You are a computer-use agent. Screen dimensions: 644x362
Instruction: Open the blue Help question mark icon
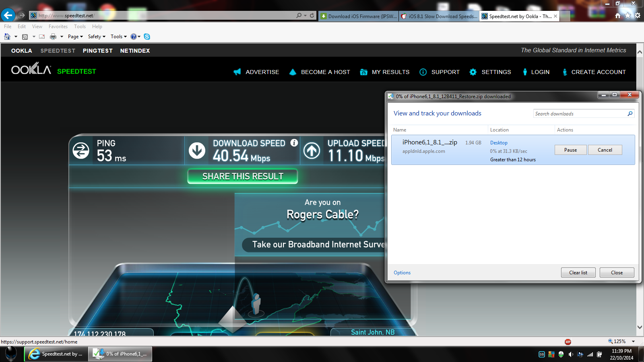pos(134,37)
